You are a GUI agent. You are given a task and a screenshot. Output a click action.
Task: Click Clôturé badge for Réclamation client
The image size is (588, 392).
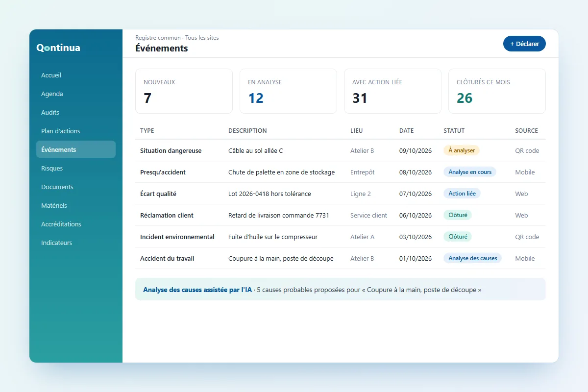point(458,215)
